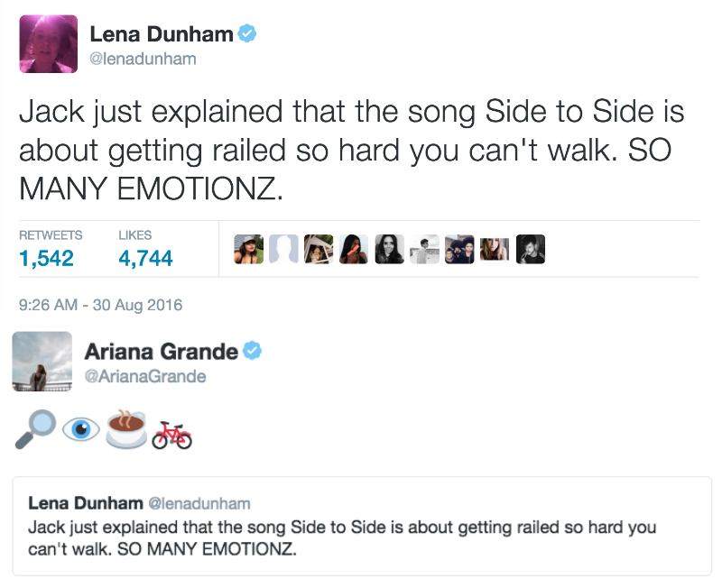The image size is (722, 588).
Task: Click the eye emoji
Action: coord(81,430)
